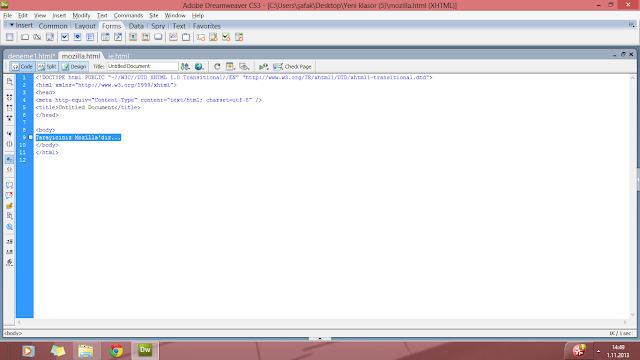Image resolution: width=640 pixels, height=360 pixels.
Task: Open Chrome from the taskbar
Action: 116,351
